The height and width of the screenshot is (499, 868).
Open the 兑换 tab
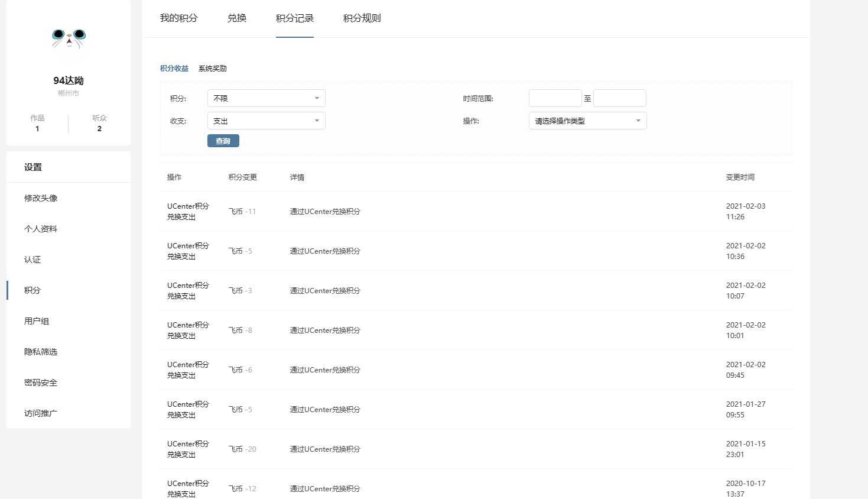tap(236, 18)
